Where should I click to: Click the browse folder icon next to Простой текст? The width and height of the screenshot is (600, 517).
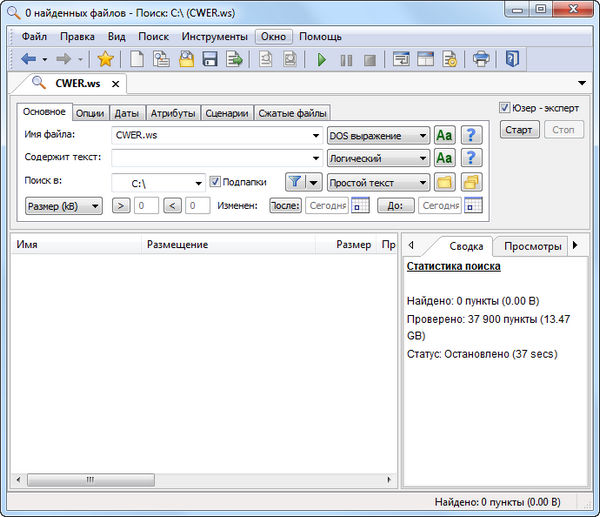[x=445, y=182]
